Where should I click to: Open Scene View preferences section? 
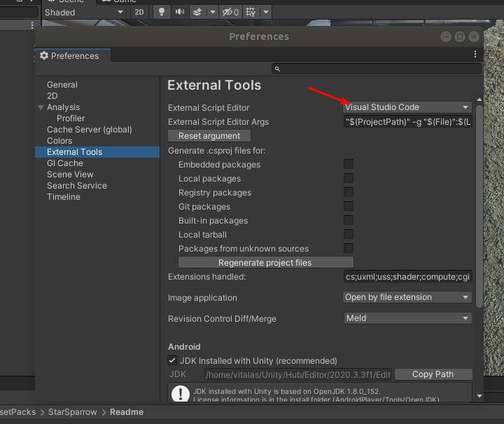[70, 175]
